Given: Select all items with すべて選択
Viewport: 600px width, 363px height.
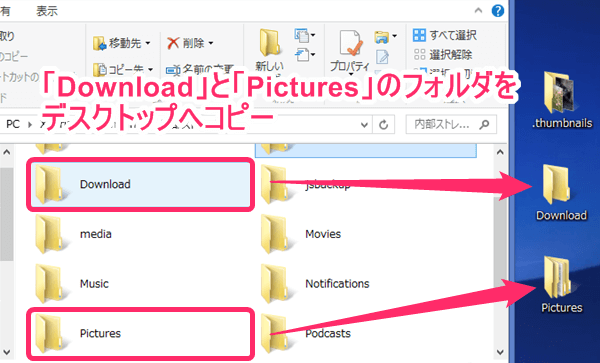Looking at the screenshot, I should [x=445, y=35].
